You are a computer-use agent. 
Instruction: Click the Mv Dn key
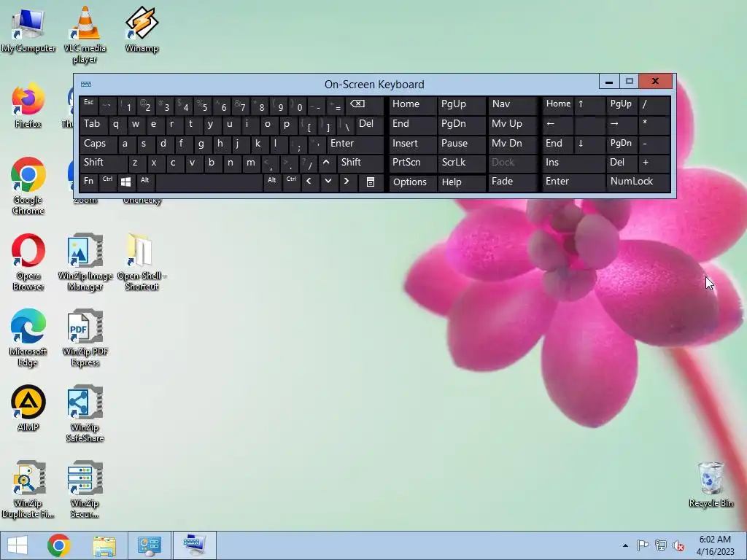click(x=512, y=144)
